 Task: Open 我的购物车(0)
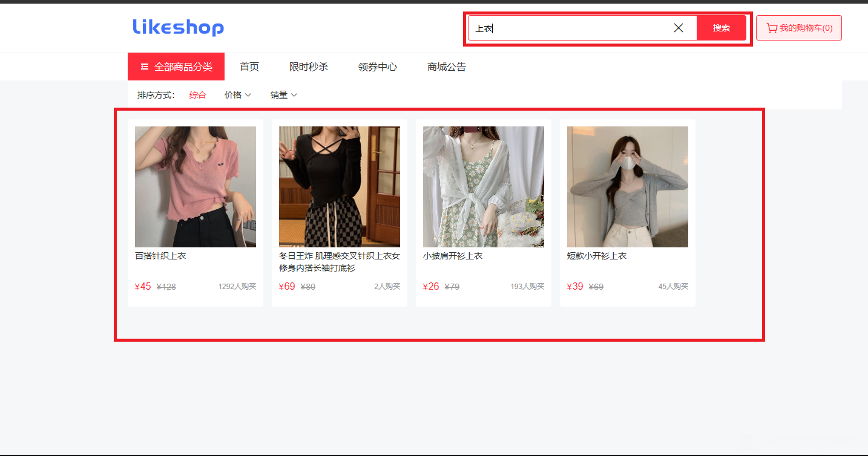point(799,28)
